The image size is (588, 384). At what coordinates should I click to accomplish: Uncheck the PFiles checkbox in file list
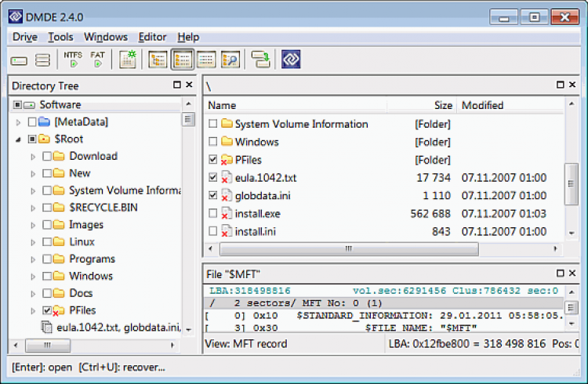tap(212, 160)
